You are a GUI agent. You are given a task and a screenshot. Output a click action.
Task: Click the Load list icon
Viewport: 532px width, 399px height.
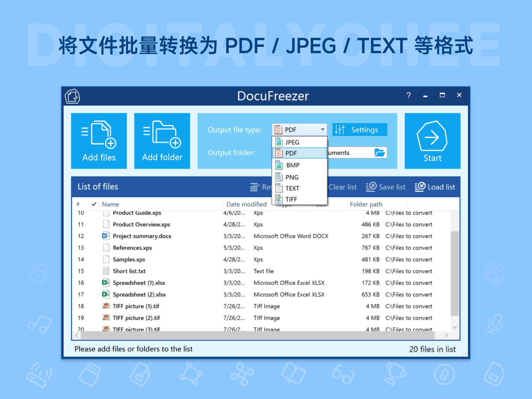[419, 187]
